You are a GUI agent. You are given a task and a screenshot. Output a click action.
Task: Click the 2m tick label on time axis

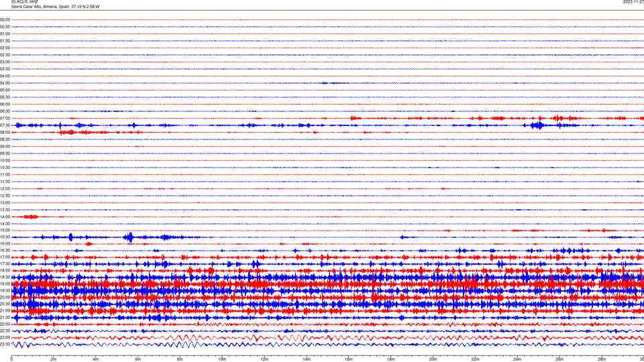click(54, 359)
